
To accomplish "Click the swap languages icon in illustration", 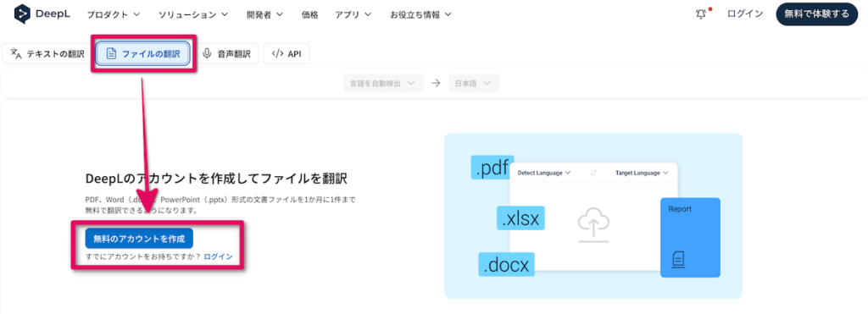I will (x=593, y=173).
